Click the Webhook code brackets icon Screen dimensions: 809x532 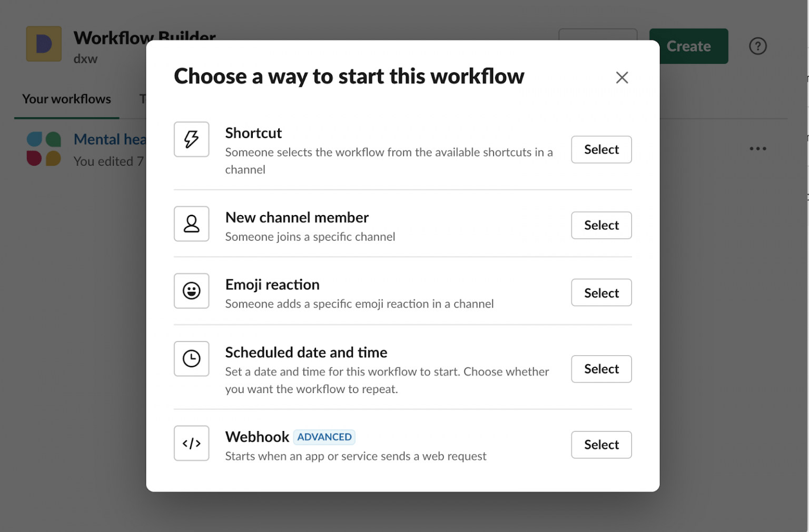pos(191,443)
